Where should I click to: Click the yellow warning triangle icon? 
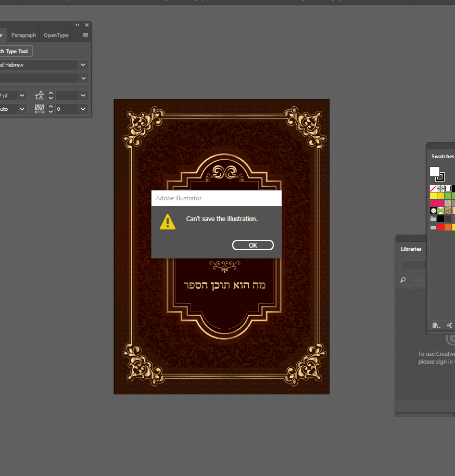click(168, 222)
